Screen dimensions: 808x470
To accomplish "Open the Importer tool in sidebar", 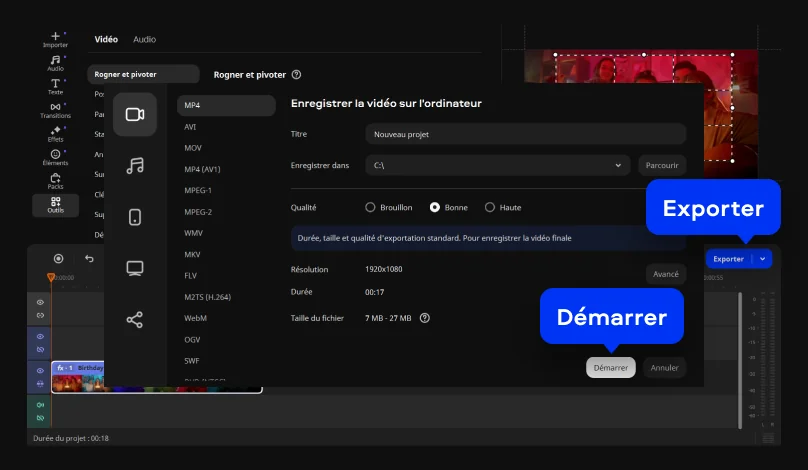I will pyautogui.click(x=55, y=40).
